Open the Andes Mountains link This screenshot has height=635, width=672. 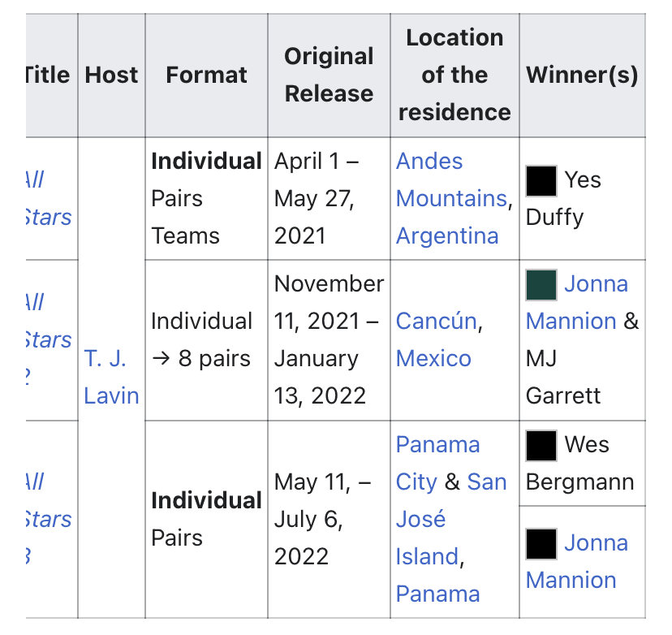point(451,179)
